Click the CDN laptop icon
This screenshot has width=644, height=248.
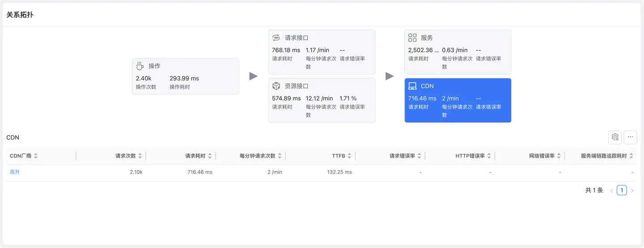[412, 86]
